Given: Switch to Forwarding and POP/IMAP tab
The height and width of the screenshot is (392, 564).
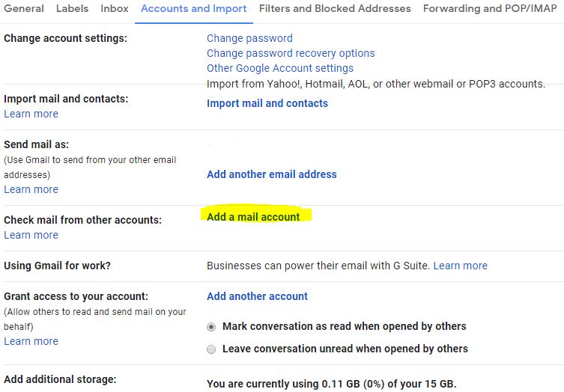Looking at the screenshot, I should 490,8.
